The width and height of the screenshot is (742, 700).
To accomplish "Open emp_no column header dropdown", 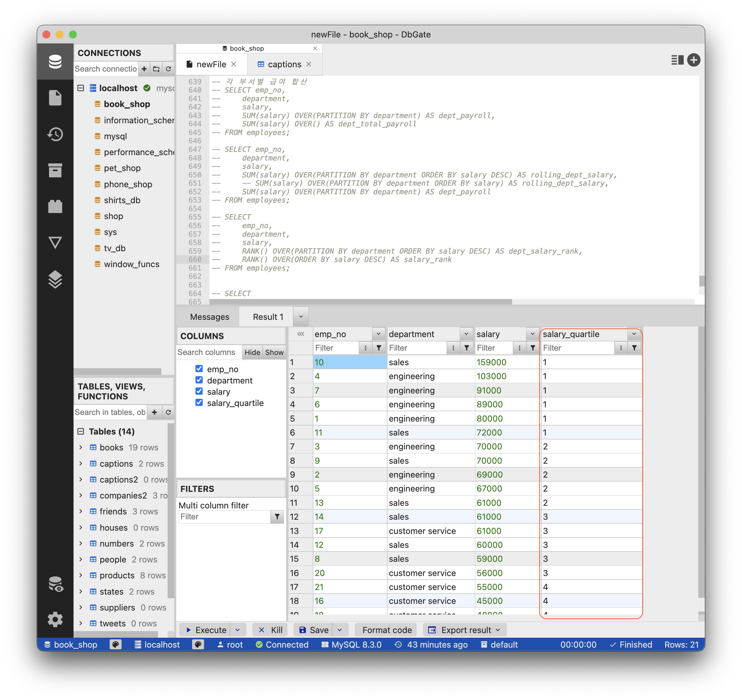I will (379, 334).
